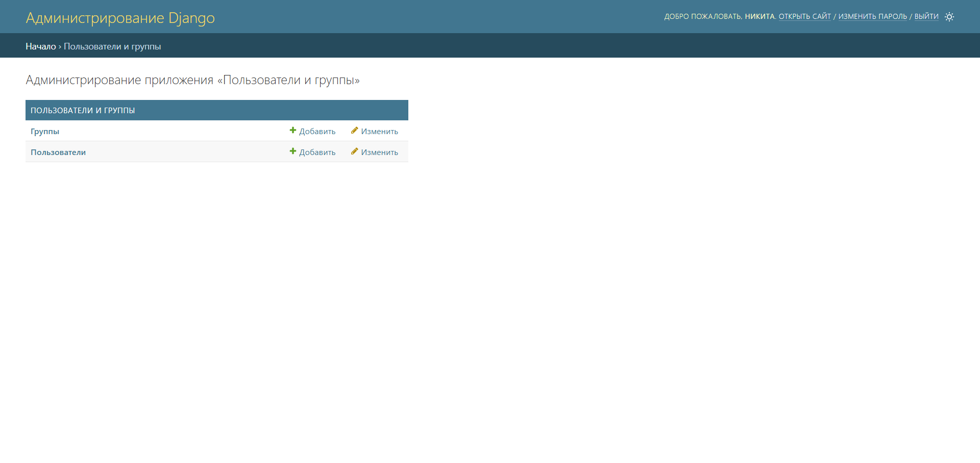
Task: Go to Начало breadcrumb link
Action: click(41, 46)
